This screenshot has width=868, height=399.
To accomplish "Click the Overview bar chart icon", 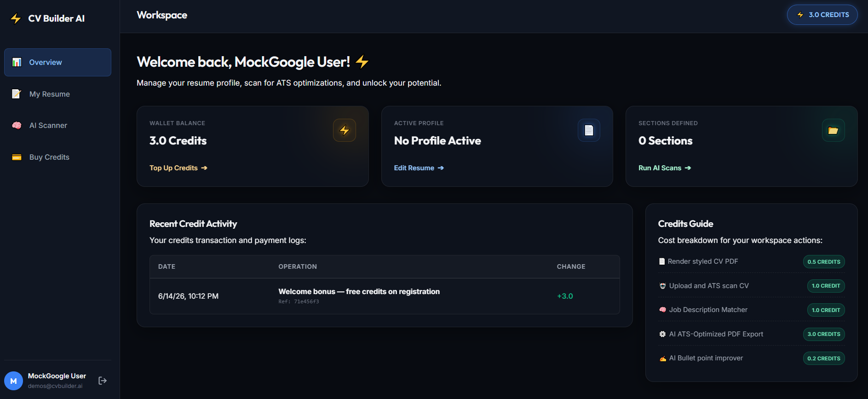I will 17,62.
